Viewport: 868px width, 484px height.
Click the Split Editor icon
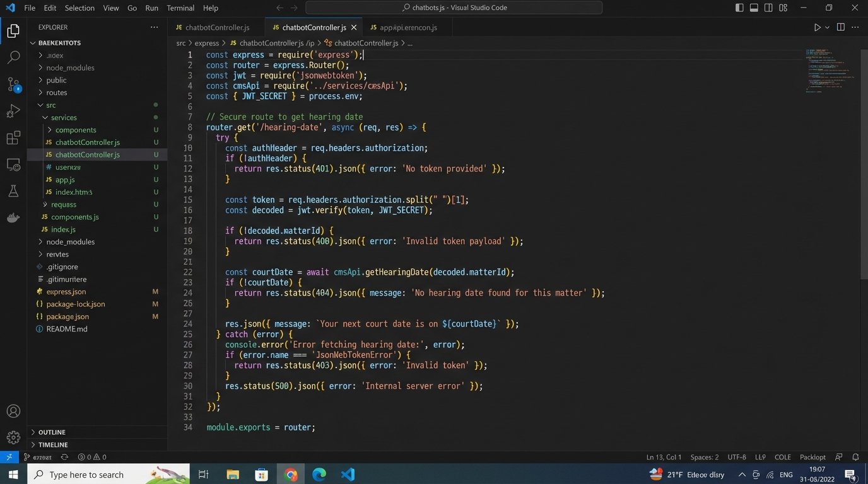[840, 27]
